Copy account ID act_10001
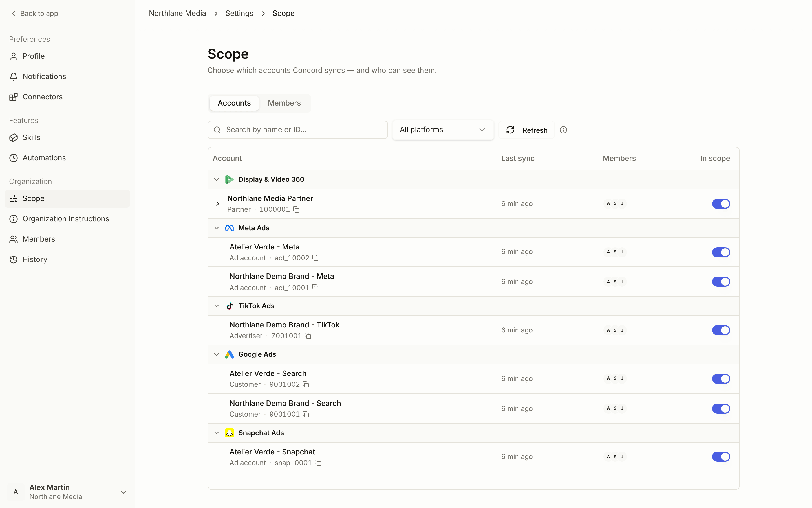The height and width of the screenshot is (508, 812). [x=315, y=288]
